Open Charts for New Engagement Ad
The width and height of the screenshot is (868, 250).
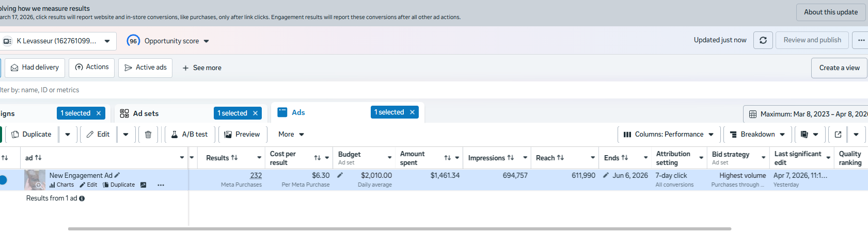pos(62,185)
